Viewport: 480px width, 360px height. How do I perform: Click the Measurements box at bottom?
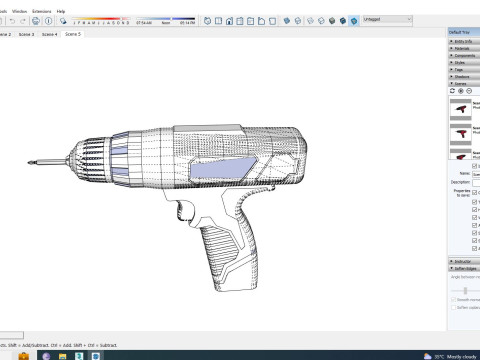(11, 335)
